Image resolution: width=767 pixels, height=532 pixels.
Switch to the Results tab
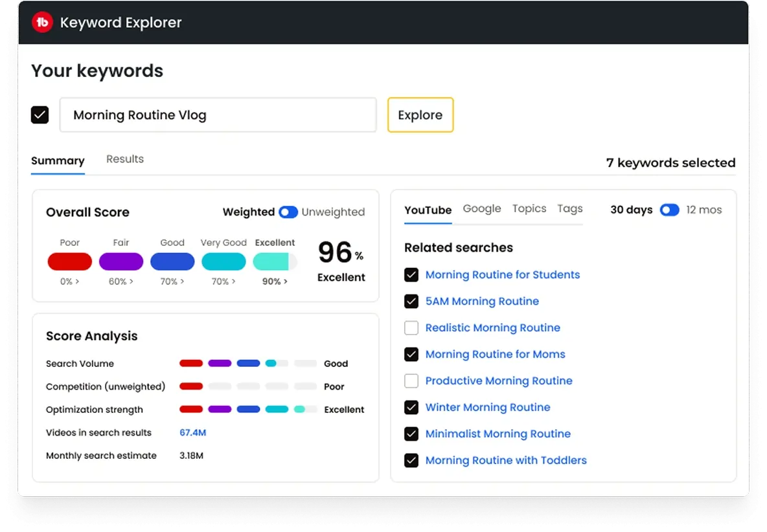(x=124, y=159)
